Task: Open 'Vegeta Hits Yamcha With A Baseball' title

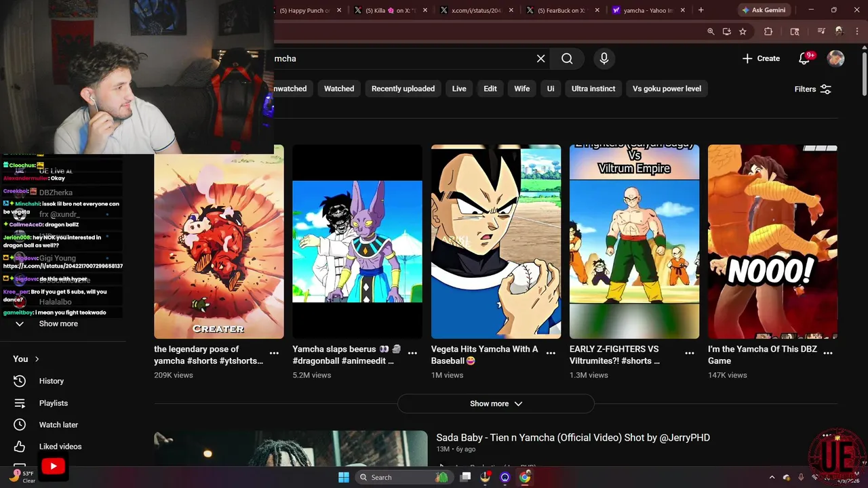Action: pos(485,355)
